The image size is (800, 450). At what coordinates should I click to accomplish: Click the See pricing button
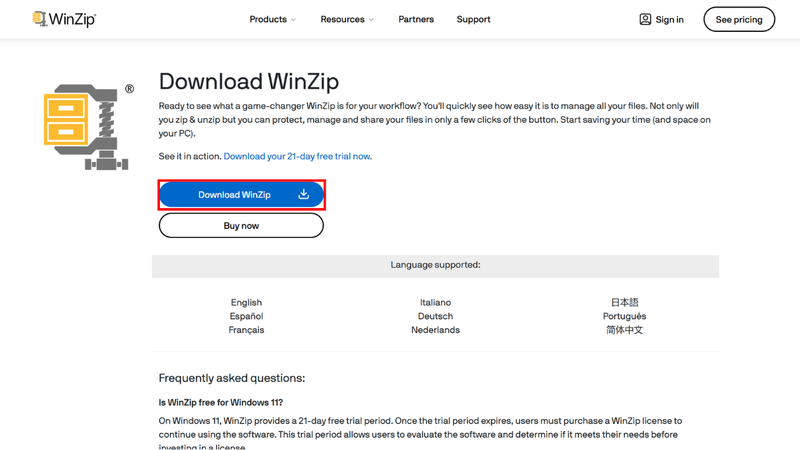coord(739,19)
